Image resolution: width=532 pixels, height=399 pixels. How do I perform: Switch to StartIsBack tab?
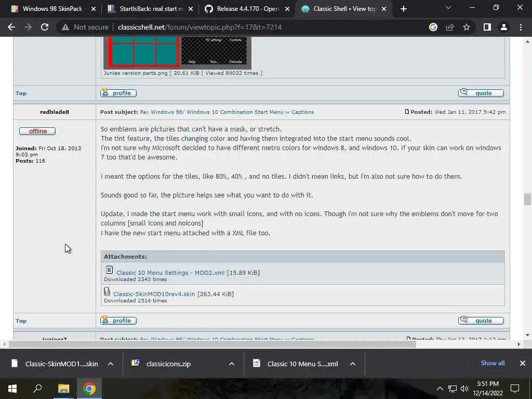[151, 9]
